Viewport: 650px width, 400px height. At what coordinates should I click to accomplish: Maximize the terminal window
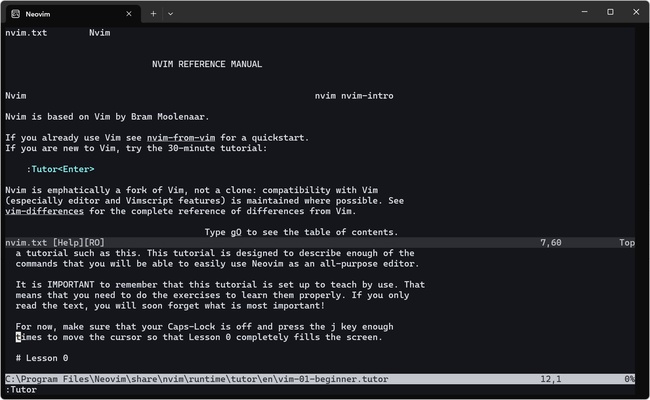610,12
